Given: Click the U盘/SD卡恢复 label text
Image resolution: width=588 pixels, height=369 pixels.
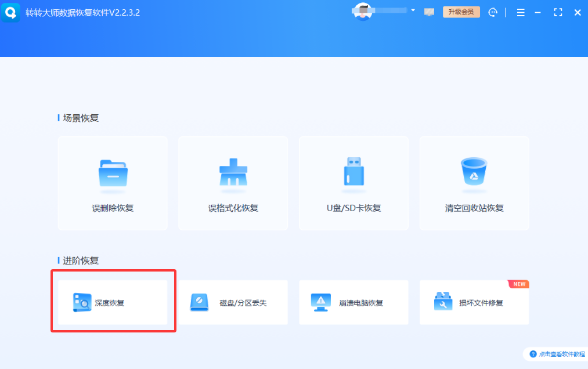Looking at the screenshot, I should pyautogui.click(x=354, y=208).
